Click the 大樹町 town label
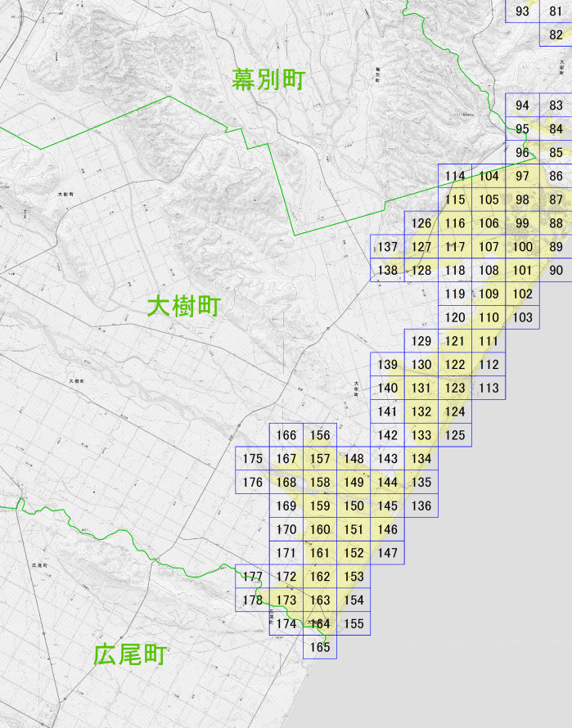This screenshot has height=728, width=572. click(x=184, y=307)
